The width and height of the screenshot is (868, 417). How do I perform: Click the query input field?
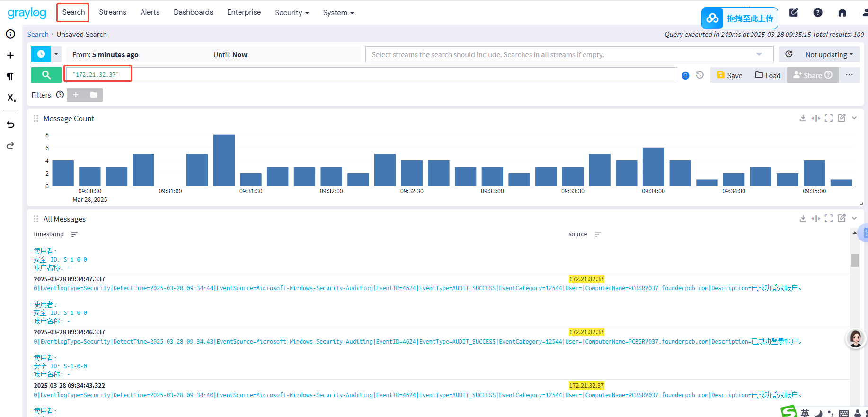point(371,75)
